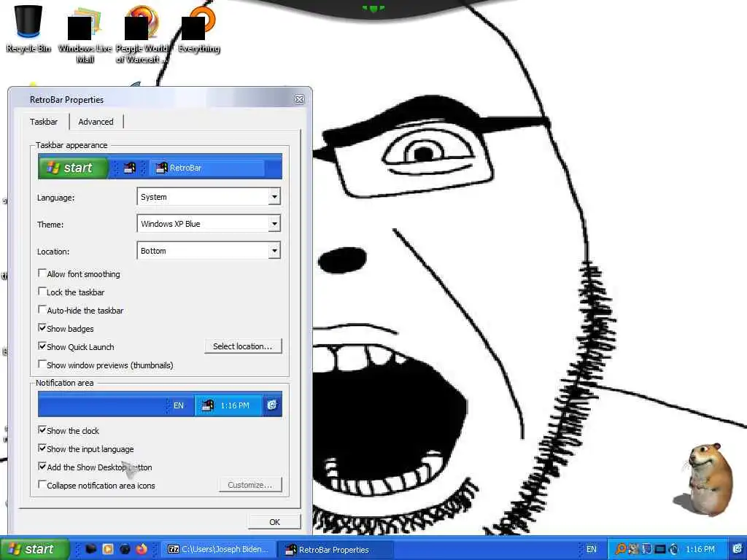The height and width of the screenshot is (560, 747).
Task: Enable Show window previews (thumbnails)
Action: pyautogui.click(x=42, y=365)
